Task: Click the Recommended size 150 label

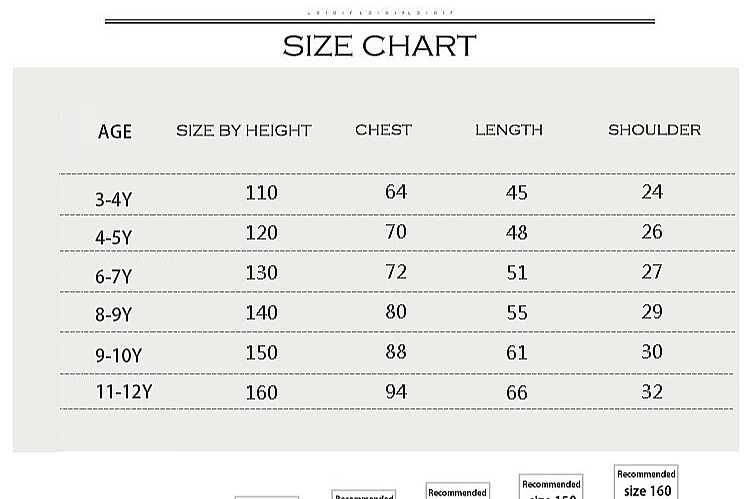Action: (x=551, y=489)
